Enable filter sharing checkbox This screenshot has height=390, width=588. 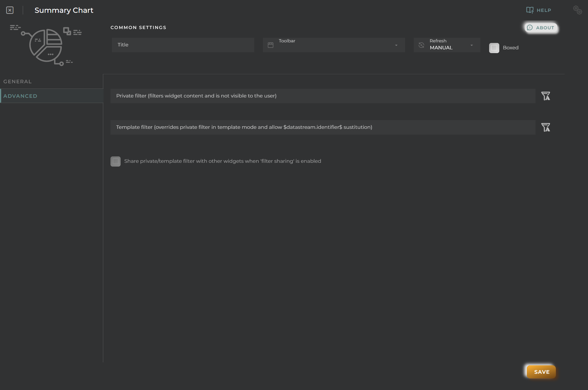click(x=115, y=161)
